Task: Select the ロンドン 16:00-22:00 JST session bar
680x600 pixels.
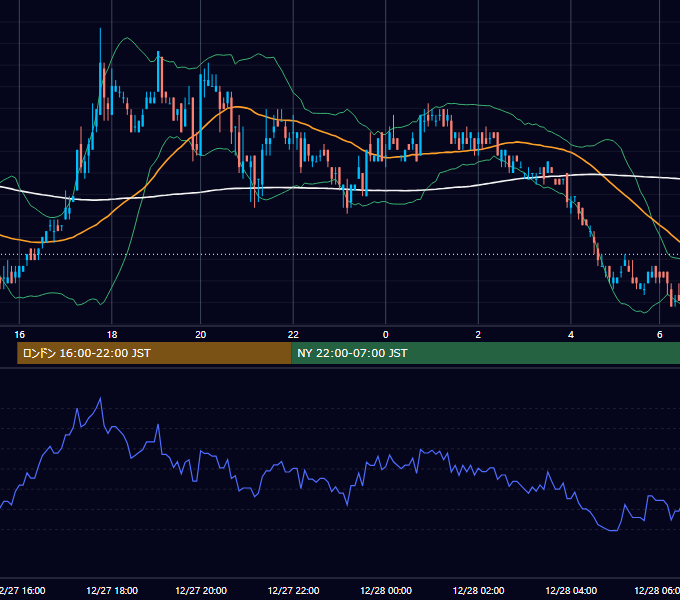Action: click(154, 353)
